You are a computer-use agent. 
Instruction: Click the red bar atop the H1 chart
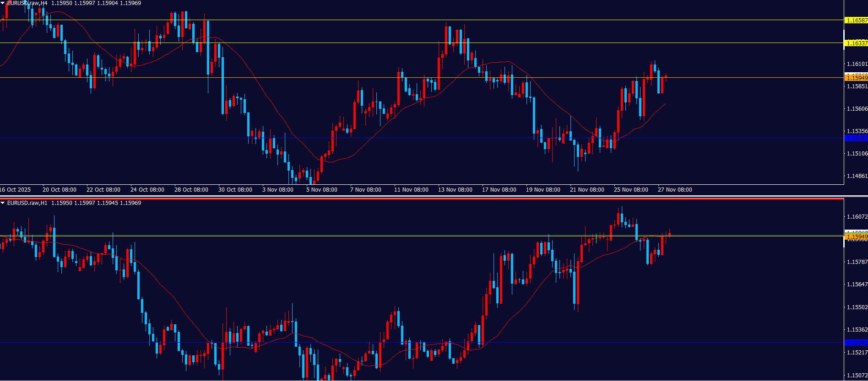click(421, 199)
